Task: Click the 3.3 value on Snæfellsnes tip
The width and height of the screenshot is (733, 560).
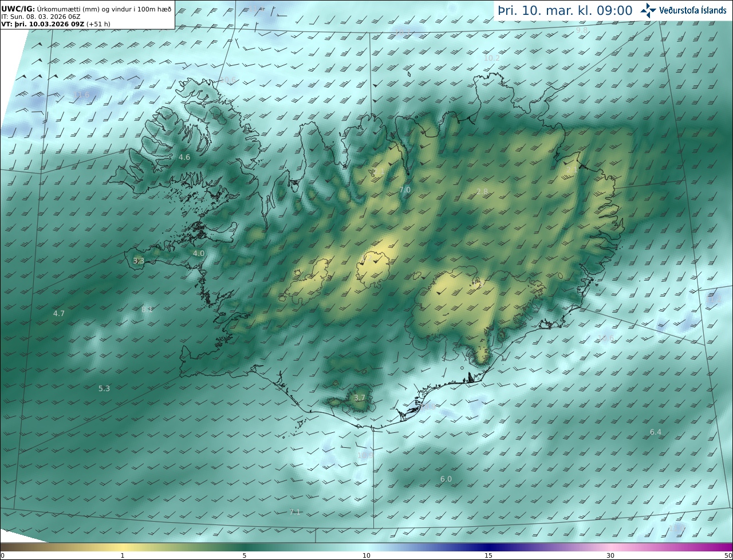Action: (x=139, y=261)
